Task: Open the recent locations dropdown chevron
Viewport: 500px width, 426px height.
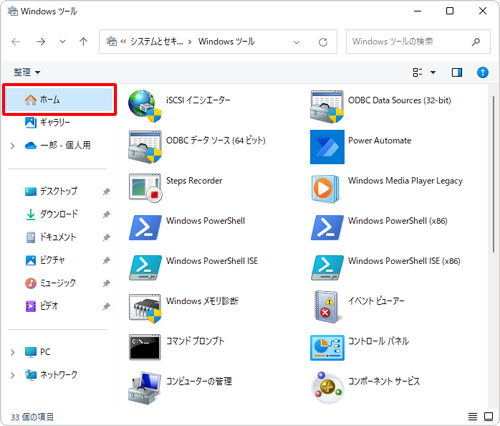Action: point(62,42)
